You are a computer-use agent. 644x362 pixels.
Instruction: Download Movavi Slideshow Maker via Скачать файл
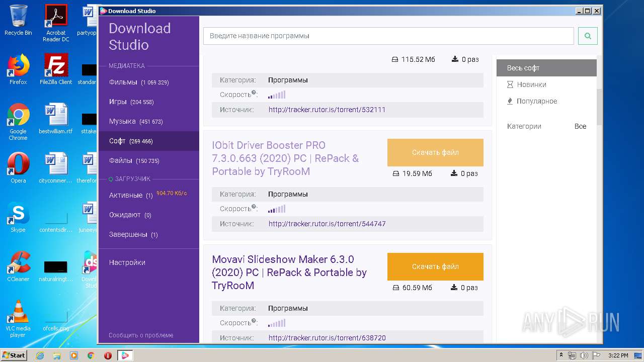pyautogui.click(x=435, y=266)
